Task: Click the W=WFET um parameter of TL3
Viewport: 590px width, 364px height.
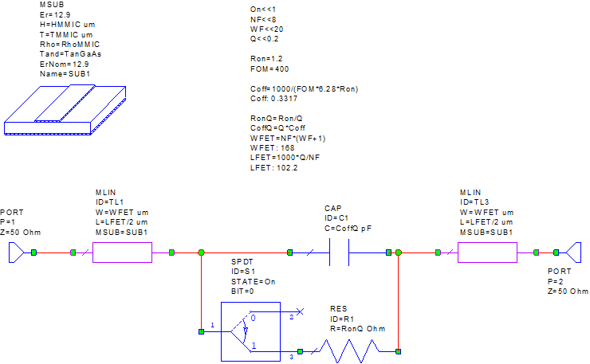Action: pos(486,213)
